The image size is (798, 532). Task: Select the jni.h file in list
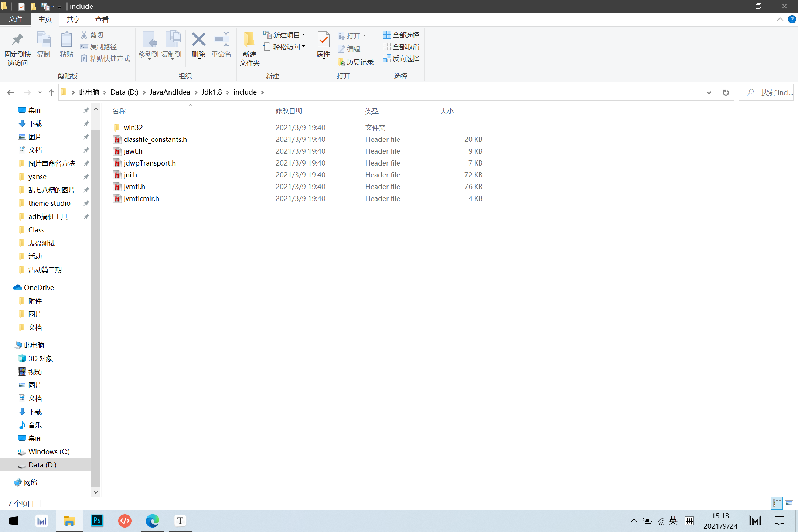[130, 175]
